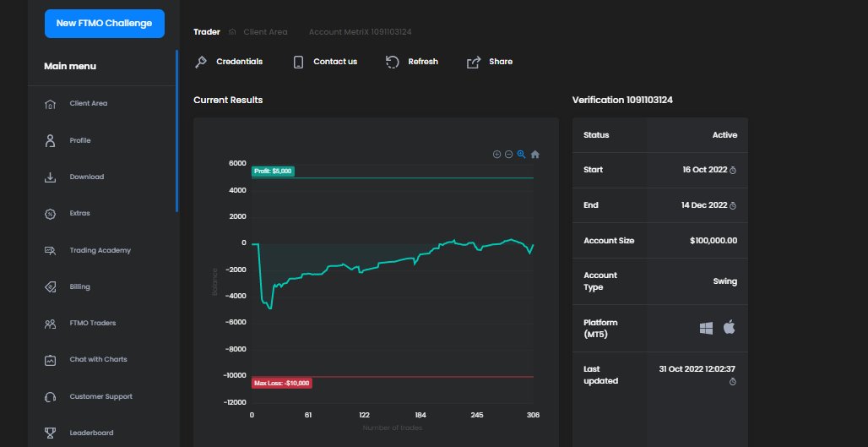Click the Download arrow icon
This screenshot has width=868, height=447.
pos(51,177)
